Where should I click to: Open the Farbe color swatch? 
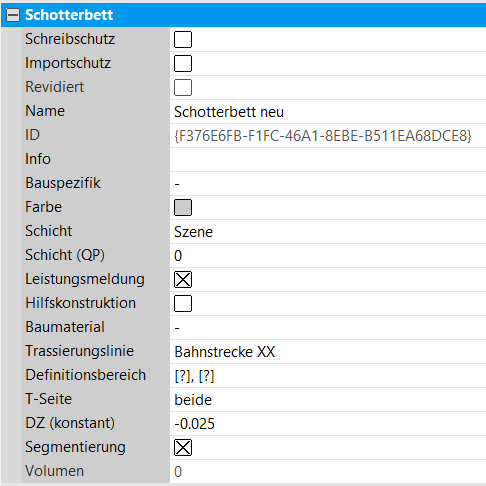click(183, 207)
